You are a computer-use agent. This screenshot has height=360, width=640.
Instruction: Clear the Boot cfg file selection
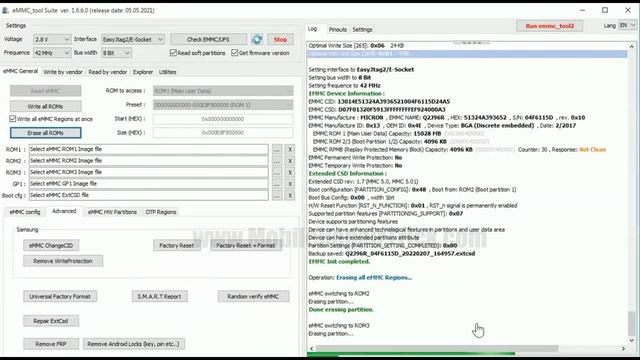click(290, 195)
